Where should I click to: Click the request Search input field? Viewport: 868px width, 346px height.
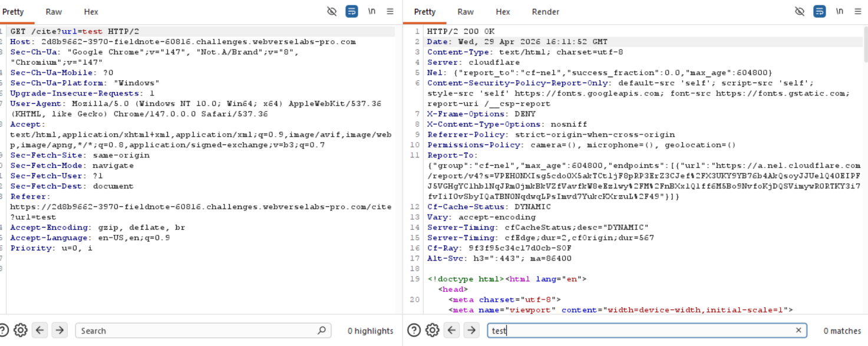203,331
